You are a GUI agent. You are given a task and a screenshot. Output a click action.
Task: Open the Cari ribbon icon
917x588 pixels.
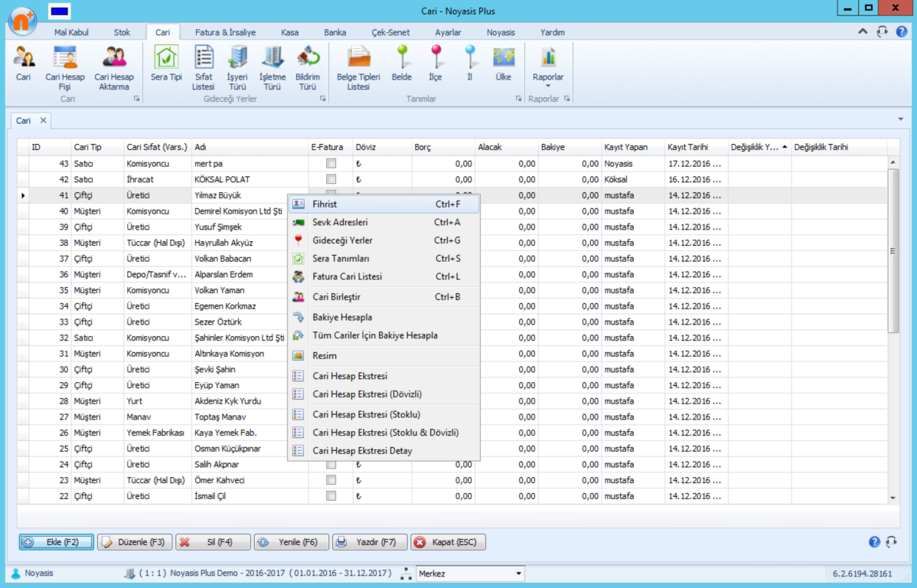24,64
